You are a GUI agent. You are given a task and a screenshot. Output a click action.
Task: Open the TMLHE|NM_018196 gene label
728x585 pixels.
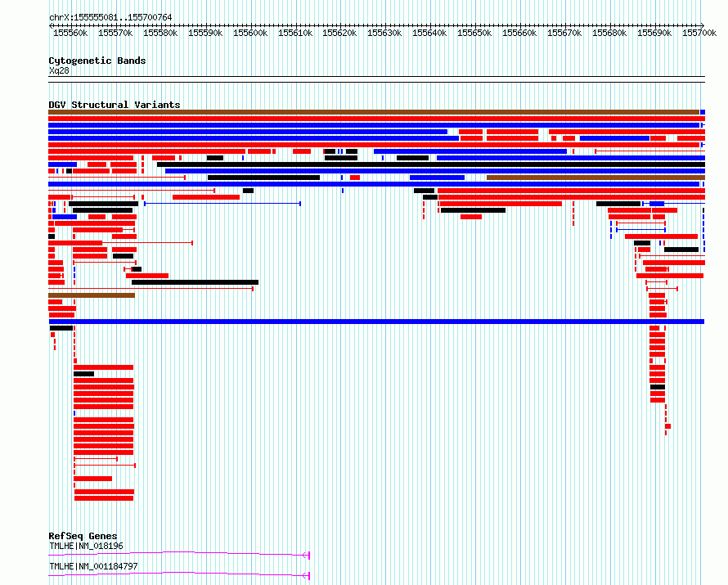[x=87, y=546]
